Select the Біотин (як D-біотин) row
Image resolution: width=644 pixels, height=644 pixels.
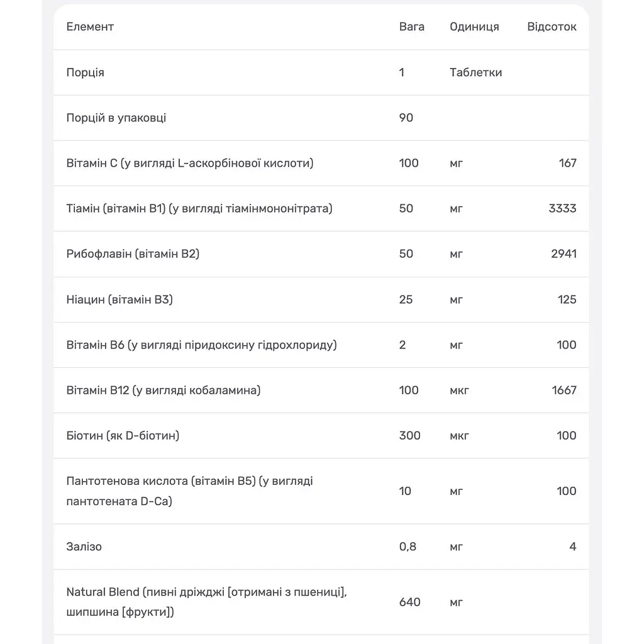[x=321, y=436]
